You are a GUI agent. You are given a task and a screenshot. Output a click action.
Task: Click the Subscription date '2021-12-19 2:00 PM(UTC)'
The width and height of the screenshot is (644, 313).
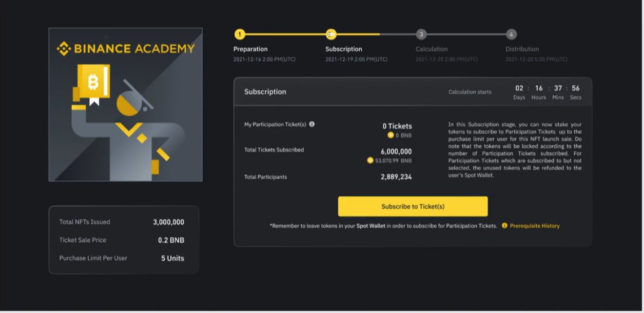coord(356,59)
